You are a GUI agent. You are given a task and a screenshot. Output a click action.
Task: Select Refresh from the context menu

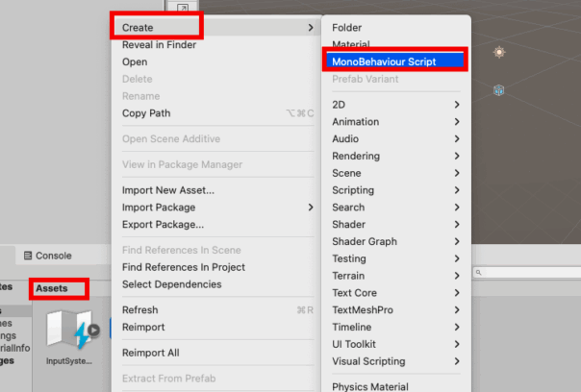140,310
